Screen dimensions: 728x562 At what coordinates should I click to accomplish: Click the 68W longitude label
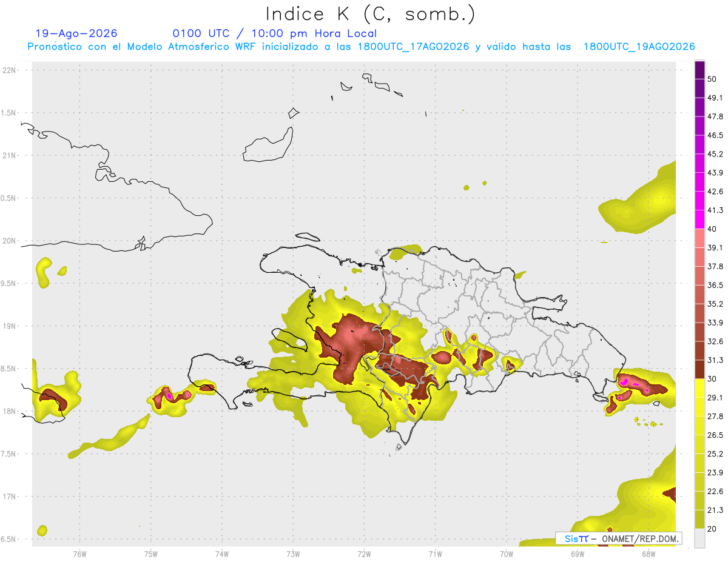point(649,554)
